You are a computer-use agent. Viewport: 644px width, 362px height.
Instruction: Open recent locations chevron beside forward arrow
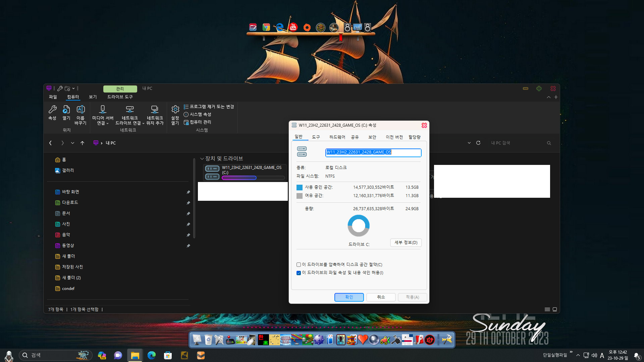72,143
